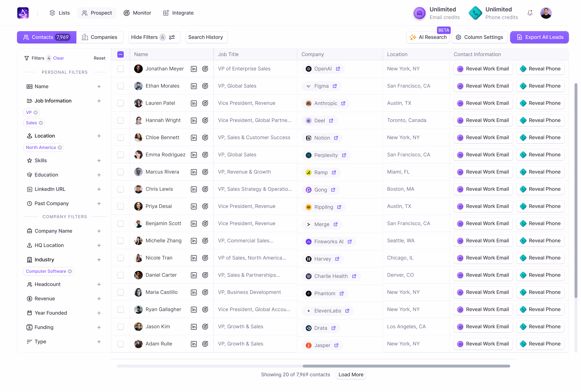Expand the Headcount filter
Screen dimensions: 581x392
pyautogui.click(x=99, y=284)
